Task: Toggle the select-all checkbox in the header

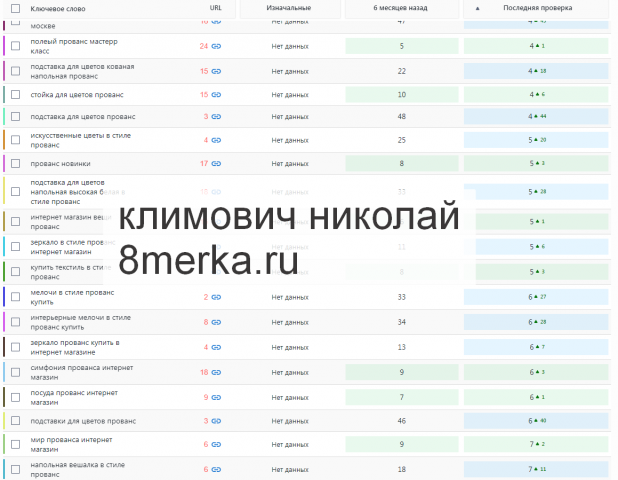Action: [x=15, y=8]
